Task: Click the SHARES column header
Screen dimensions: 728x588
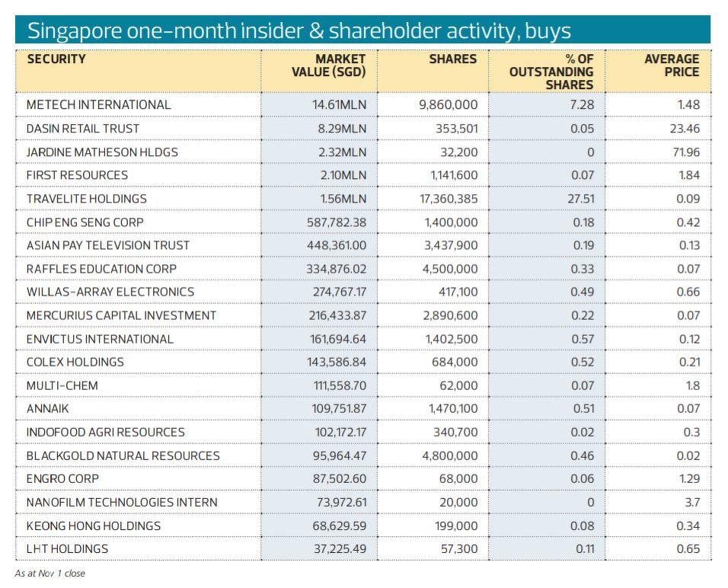Action: [452, 59]
